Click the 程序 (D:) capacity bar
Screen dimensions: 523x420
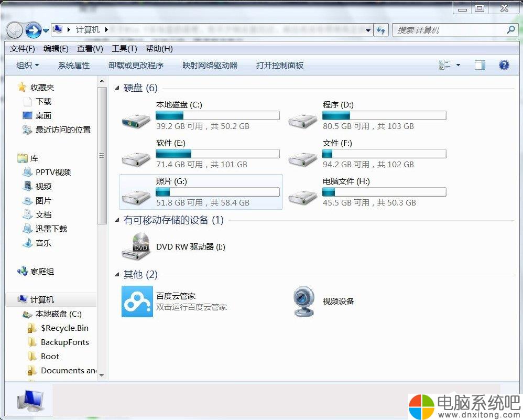pyautogui.click(x=384, y=115)
